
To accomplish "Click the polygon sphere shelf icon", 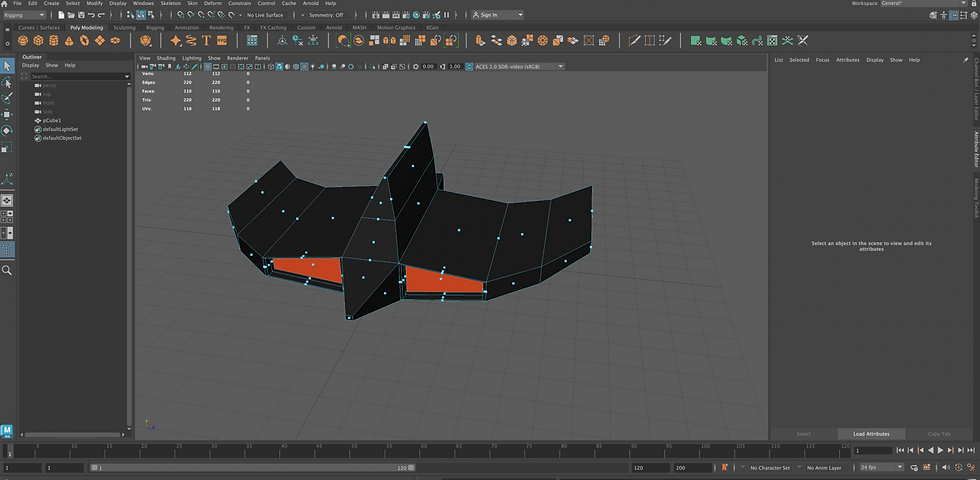I will (23, 41).
